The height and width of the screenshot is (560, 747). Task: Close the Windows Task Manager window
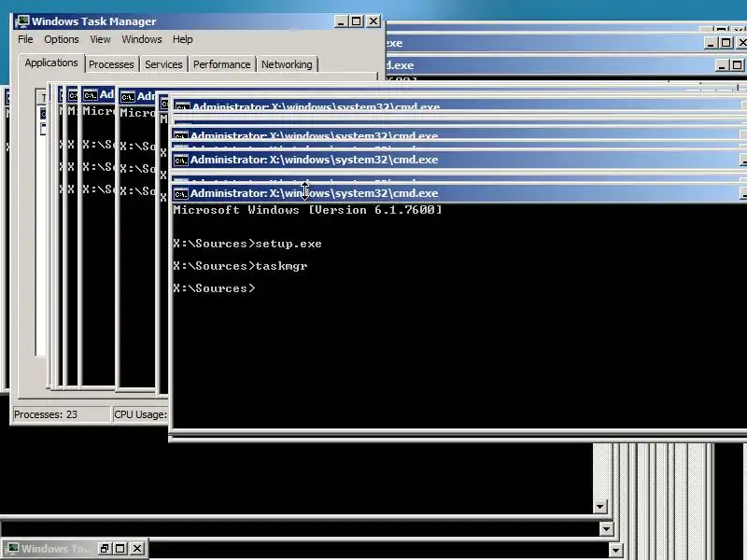click(373, 21)
